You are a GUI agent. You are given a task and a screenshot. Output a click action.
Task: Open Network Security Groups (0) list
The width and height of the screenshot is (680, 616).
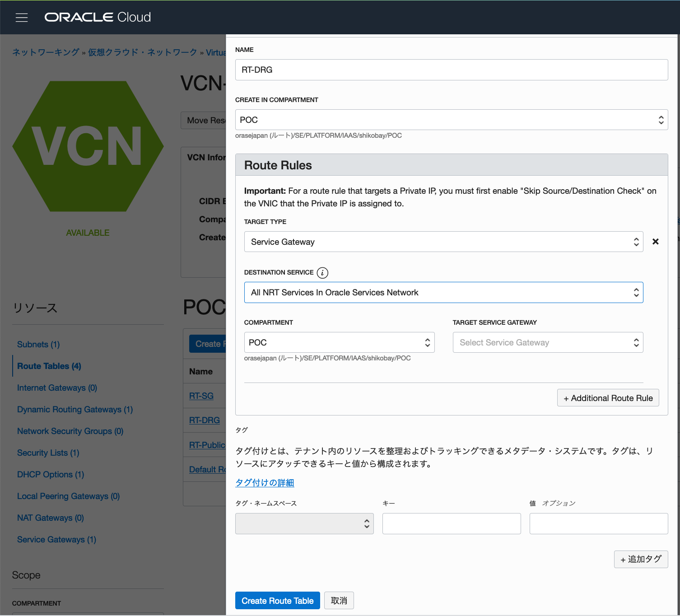(70, 431)
